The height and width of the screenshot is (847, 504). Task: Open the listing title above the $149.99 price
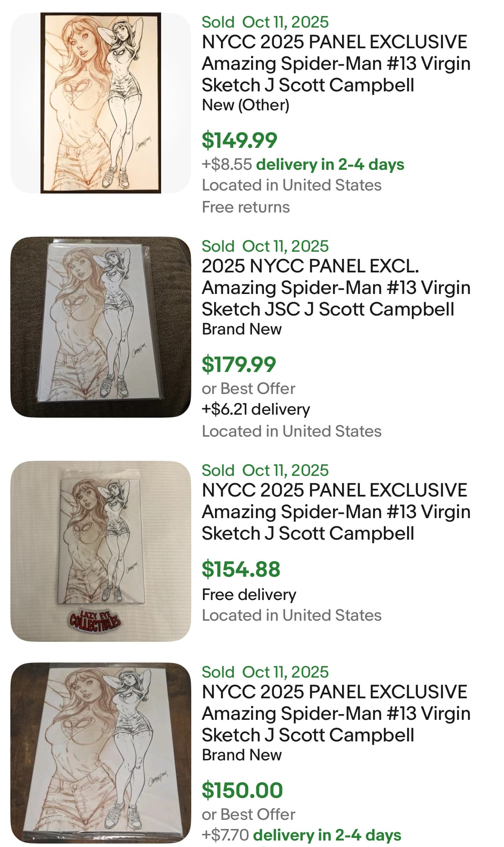(x=336, y=63)
